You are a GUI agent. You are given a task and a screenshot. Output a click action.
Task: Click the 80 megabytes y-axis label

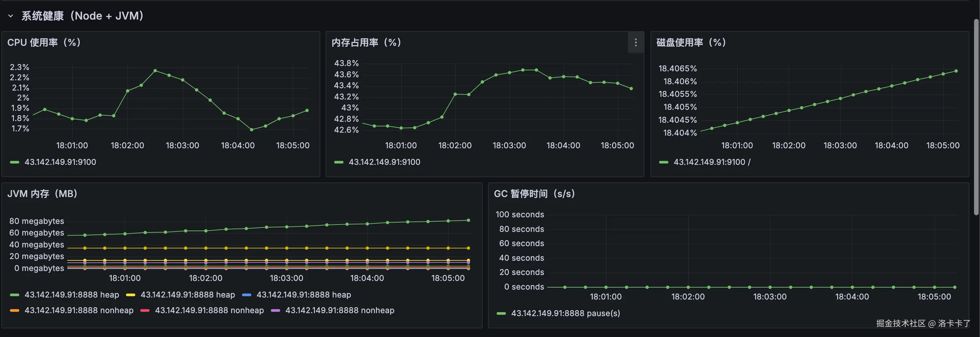pos(36,221)
